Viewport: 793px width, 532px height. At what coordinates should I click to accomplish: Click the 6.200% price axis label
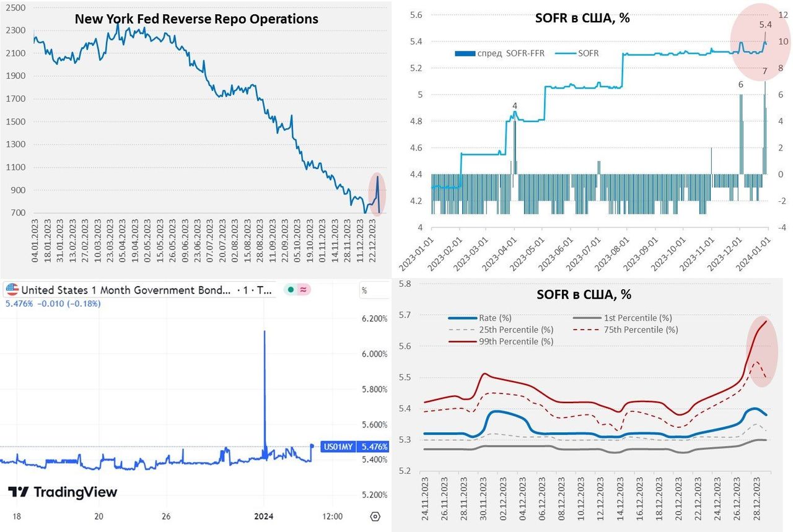pos(374,318)
